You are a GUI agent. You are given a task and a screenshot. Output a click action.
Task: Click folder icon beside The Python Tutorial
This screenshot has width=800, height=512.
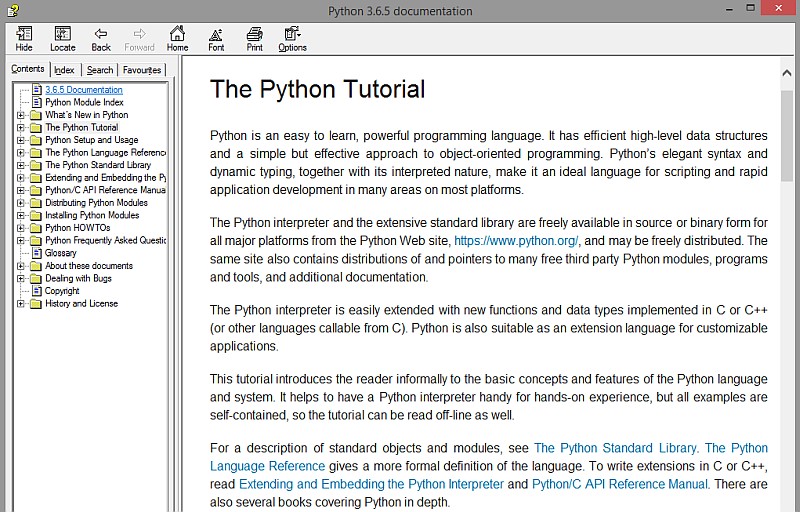click(36, 127)
